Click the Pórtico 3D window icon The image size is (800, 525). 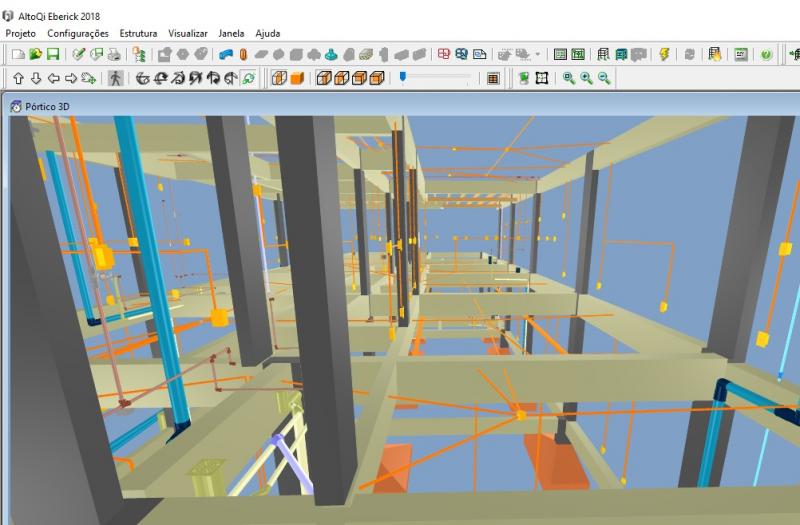pos(16,107)
